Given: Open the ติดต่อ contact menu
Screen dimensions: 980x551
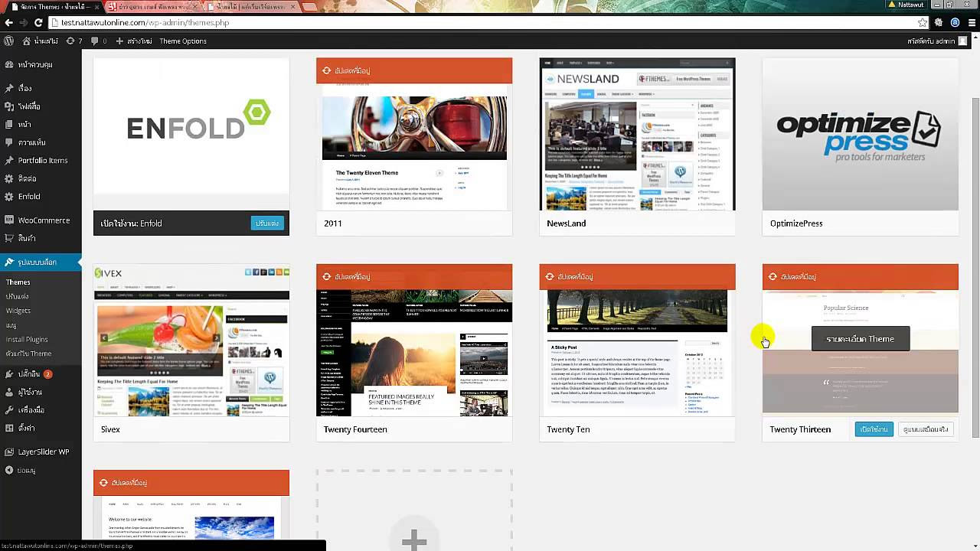Looking at the screenshot, I should click(41, 178).
